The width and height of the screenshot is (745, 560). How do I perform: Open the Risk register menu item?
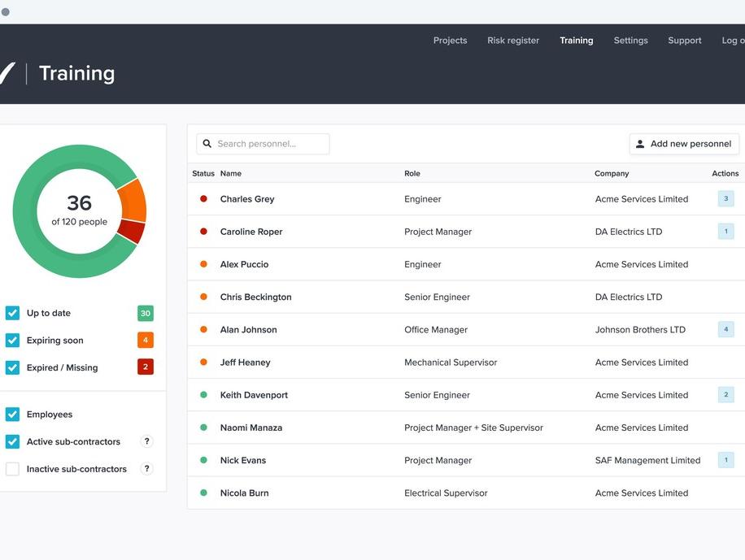(x=512, y=41)
